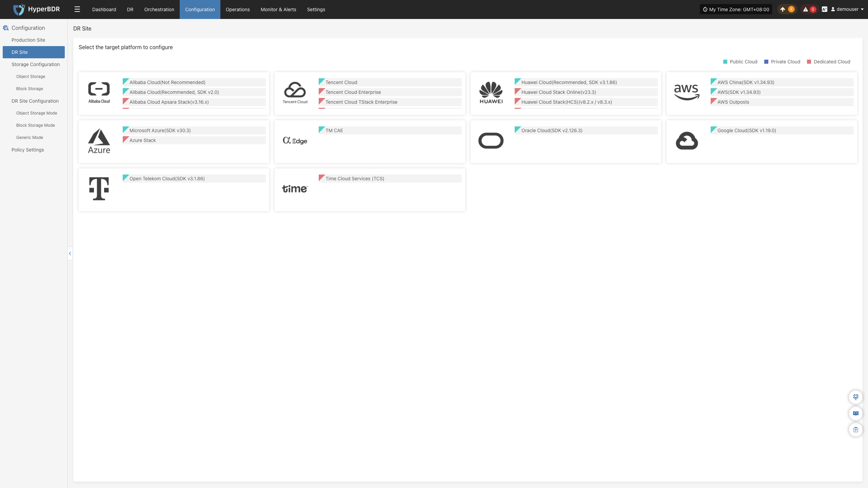Screen dimensions: 868x488
Task: Open the Settings menu
Action: pyautogui.click(x=316, y=9)
